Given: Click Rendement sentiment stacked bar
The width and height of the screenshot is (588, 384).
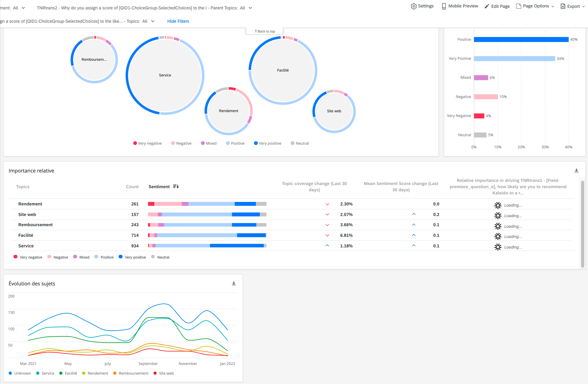Looking at the screenshot, I should coord(207,204).
